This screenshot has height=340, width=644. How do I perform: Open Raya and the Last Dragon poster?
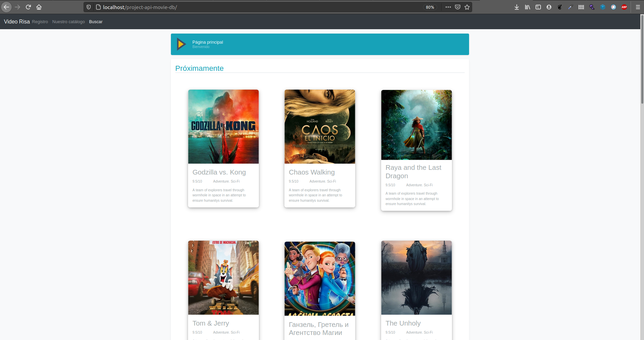(x=416, y=125)
